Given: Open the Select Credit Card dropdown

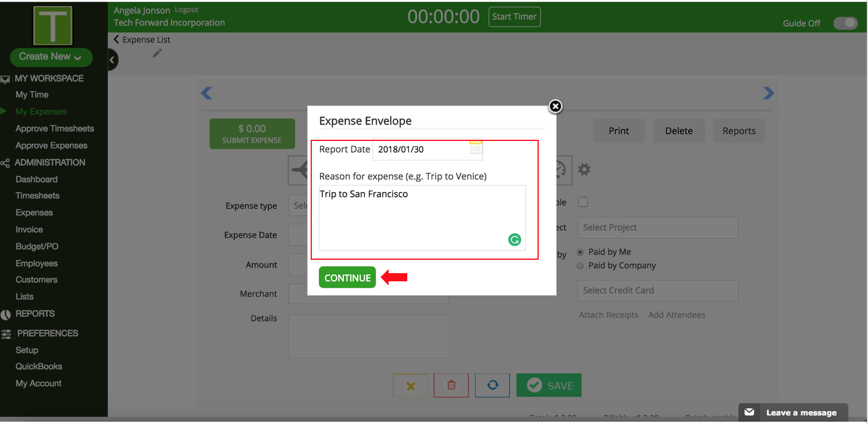Looking at the screenshot, I should 657,291.
